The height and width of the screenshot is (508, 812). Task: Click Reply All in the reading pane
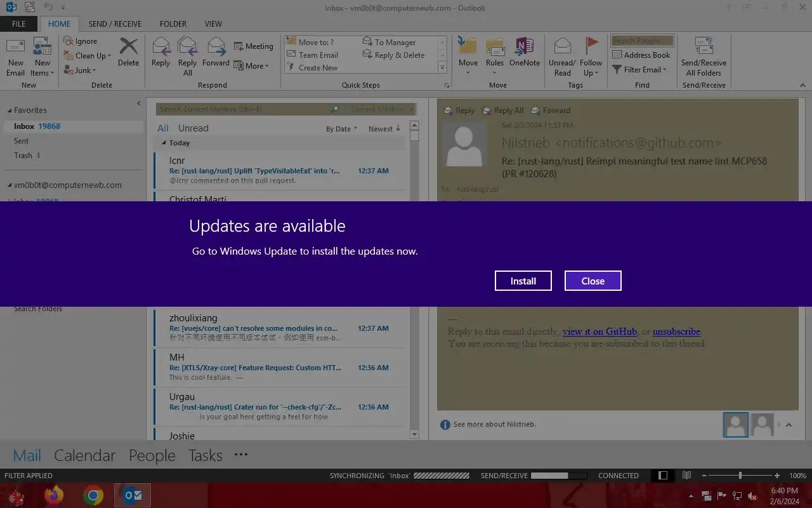coord(502,110)
